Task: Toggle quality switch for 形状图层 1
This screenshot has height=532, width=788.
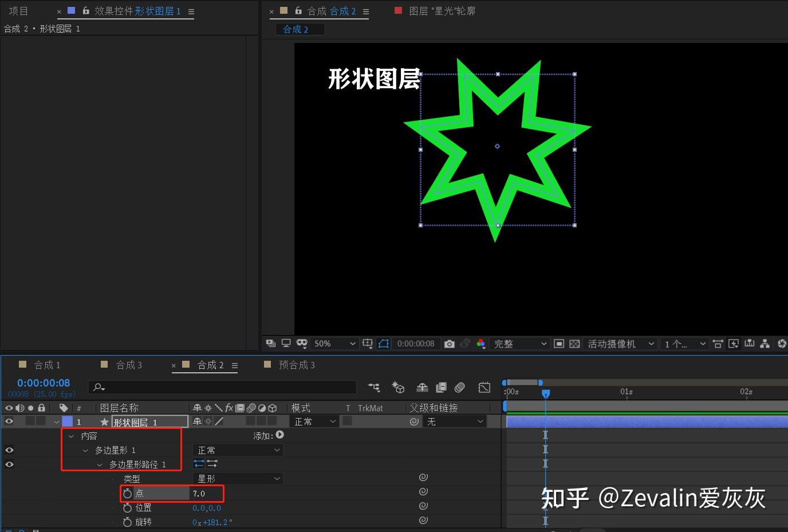Action: [x=219, y=421]
